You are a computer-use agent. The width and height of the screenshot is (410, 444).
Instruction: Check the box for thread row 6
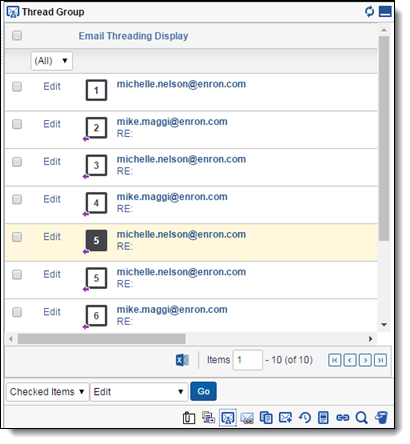17,312
